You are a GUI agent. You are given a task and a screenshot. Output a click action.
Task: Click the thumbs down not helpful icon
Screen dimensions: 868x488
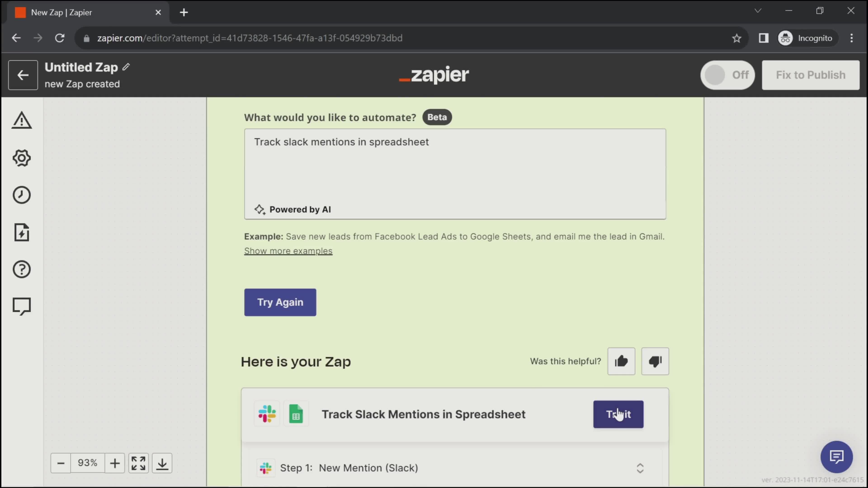tap(655, 361)
